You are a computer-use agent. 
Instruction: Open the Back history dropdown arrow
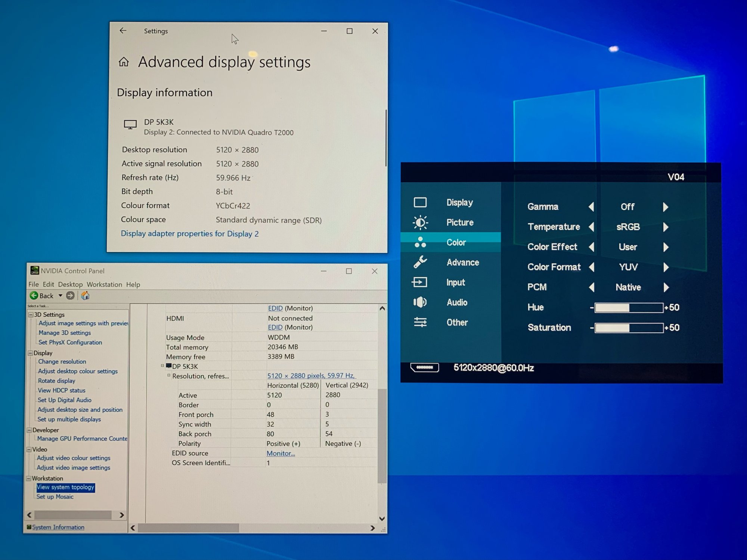click(60, 296)
